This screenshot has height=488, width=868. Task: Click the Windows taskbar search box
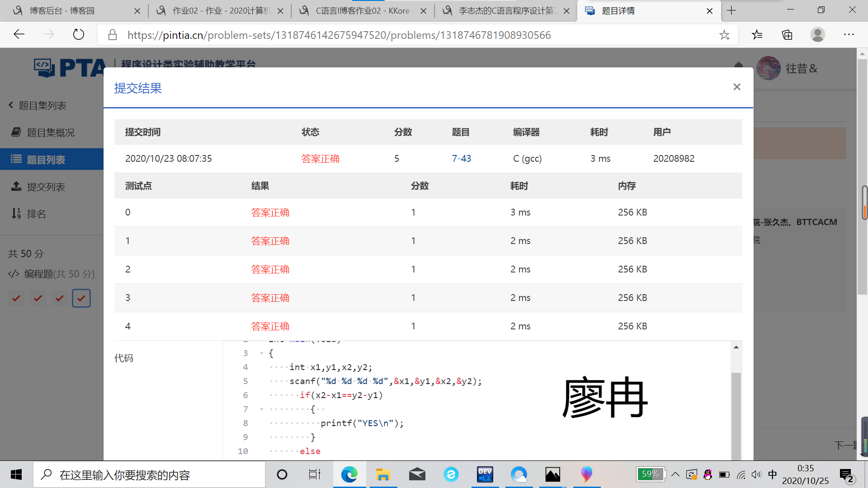pos(149,475)
